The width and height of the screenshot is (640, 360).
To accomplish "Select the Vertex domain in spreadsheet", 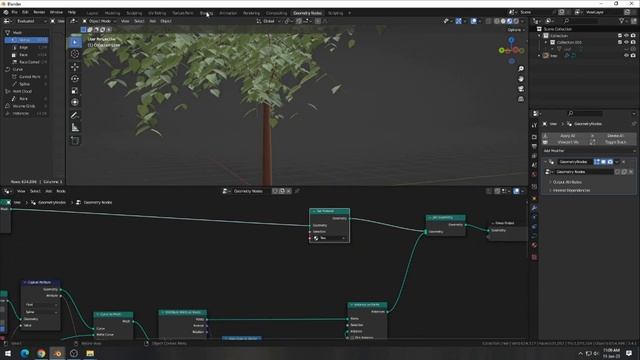I will 26,40.
